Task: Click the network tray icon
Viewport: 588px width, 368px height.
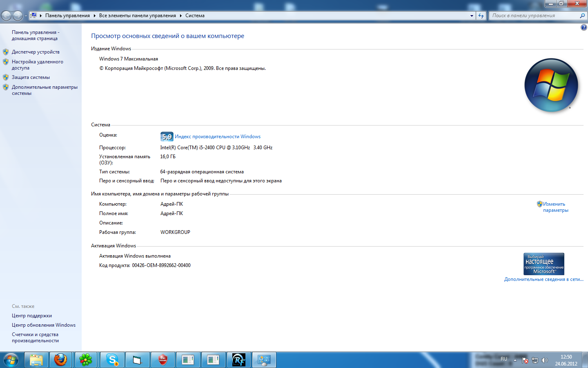Action: (535, 360)
